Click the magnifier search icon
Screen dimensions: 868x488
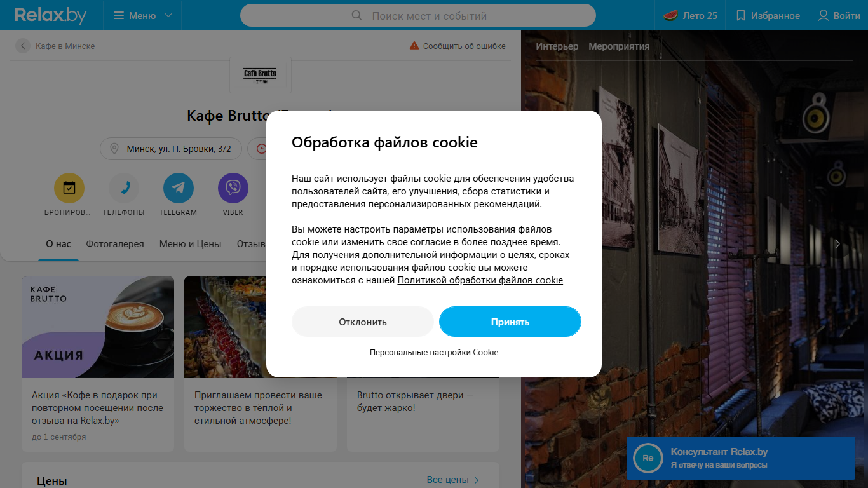[357, 15]
